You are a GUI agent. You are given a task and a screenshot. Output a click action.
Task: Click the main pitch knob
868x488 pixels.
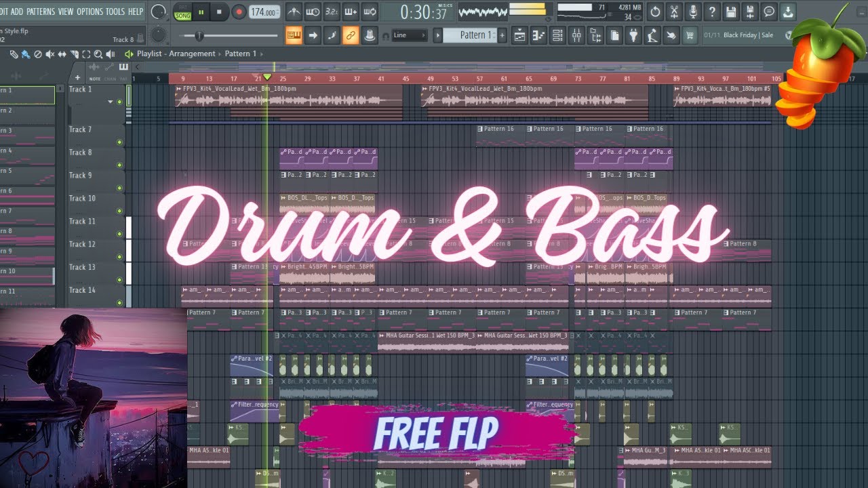(x=158, y=35)
